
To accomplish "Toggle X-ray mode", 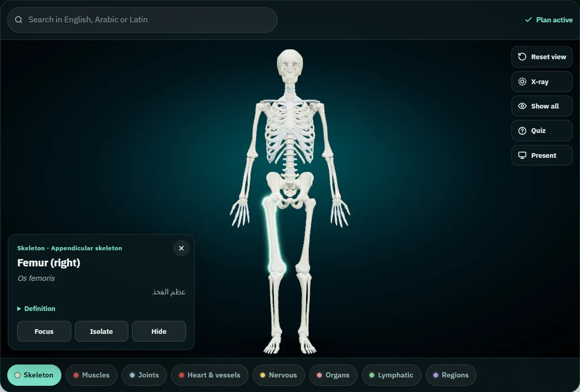I will pos(542,82).
